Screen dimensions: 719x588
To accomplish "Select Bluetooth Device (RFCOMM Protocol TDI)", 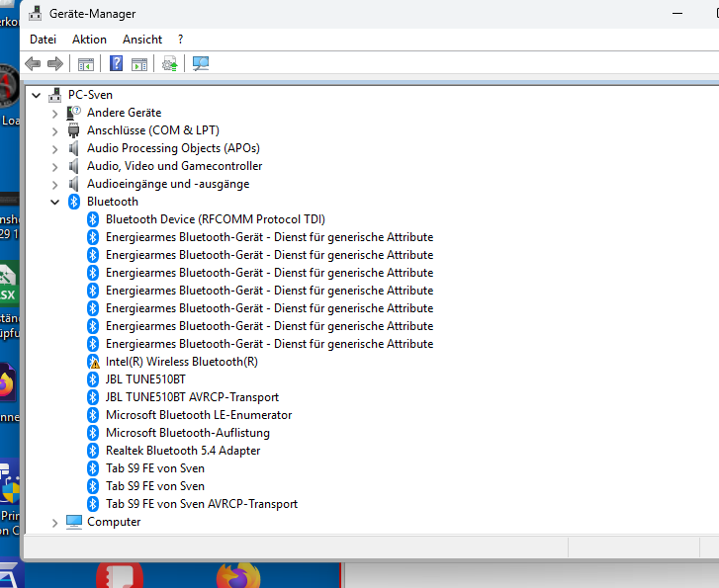I will point(215,219).
